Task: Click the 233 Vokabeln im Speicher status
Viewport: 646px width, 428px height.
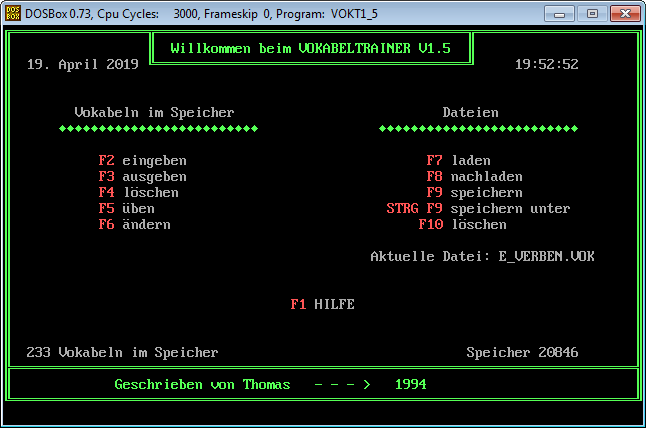Action: (122, 352)
